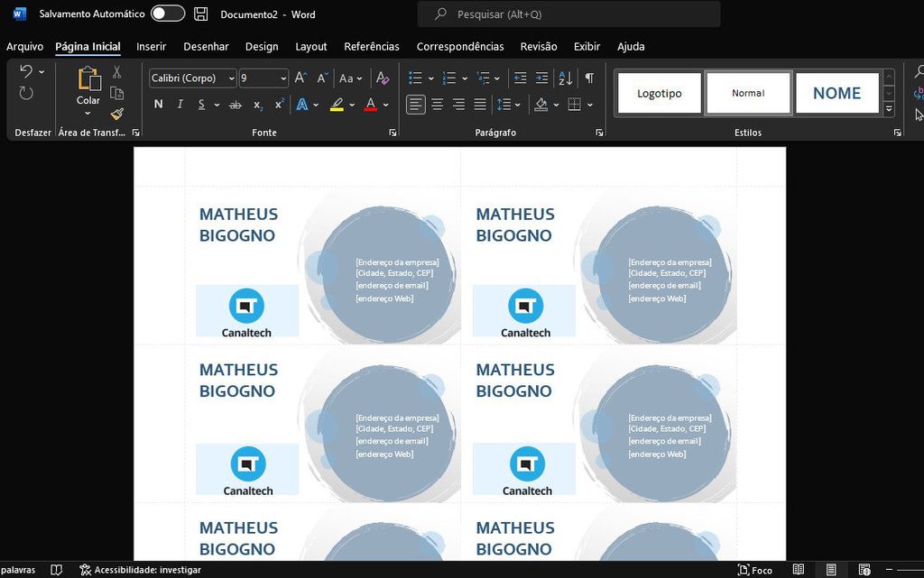Increase paragraph indent

(541, 78)
